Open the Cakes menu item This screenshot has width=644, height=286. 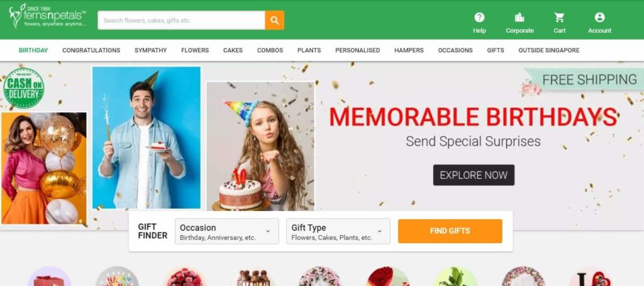233,50
